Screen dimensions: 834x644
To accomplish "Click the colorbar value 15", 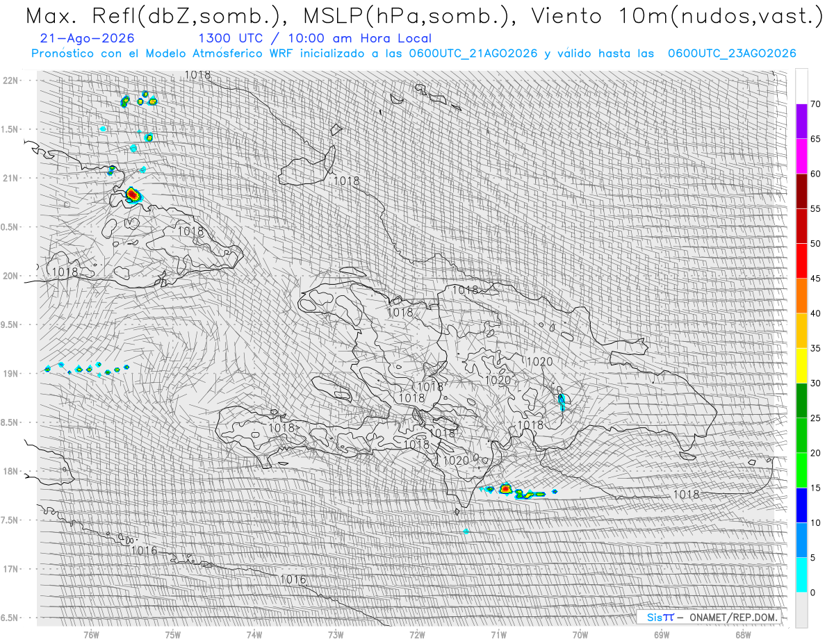I will [x=815, y=488].
